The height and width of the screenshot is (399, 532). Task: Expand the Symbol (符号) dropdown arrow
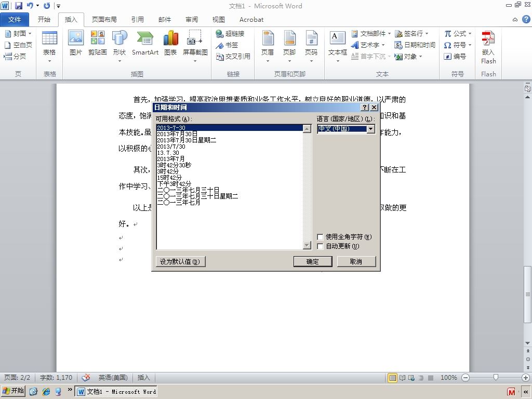point(470,45)
